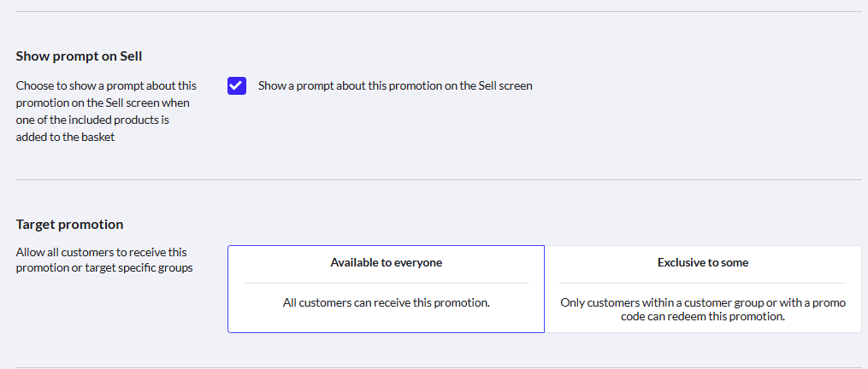
Task: Click the "Choose to show a prompt" help paragraph
Action: (x=106, y=111)
